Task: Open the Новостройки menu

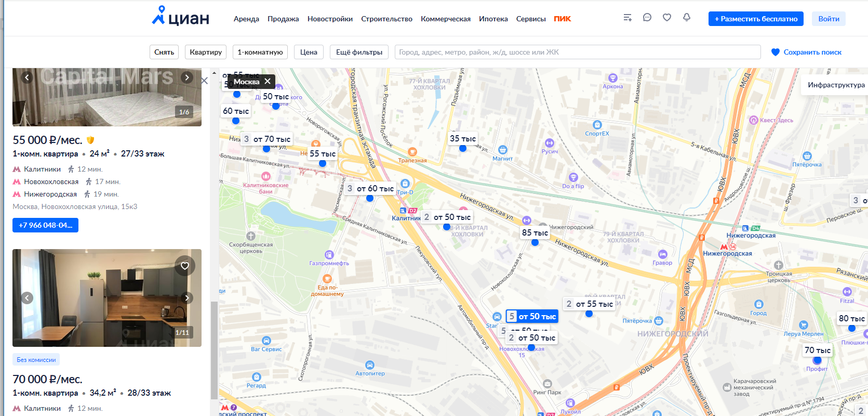Action: (x=330, y=19)
